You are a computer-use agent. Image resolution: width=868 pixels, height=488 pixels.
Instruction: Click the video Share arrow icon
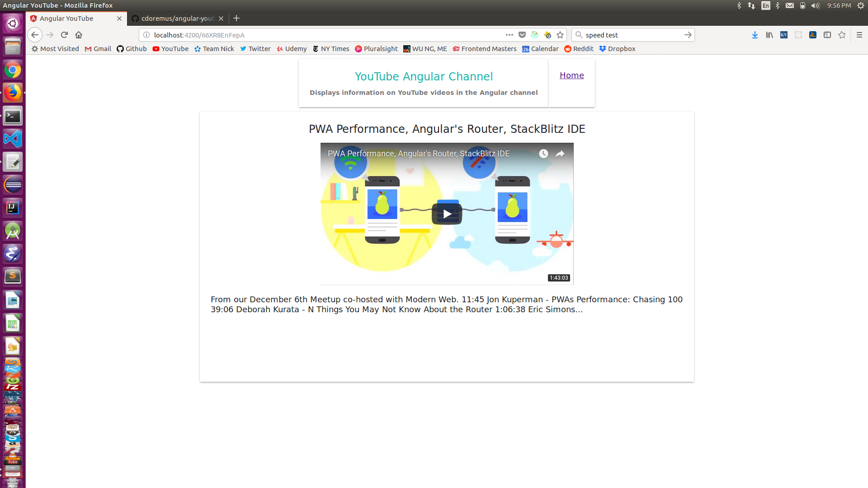coord(560,154)
